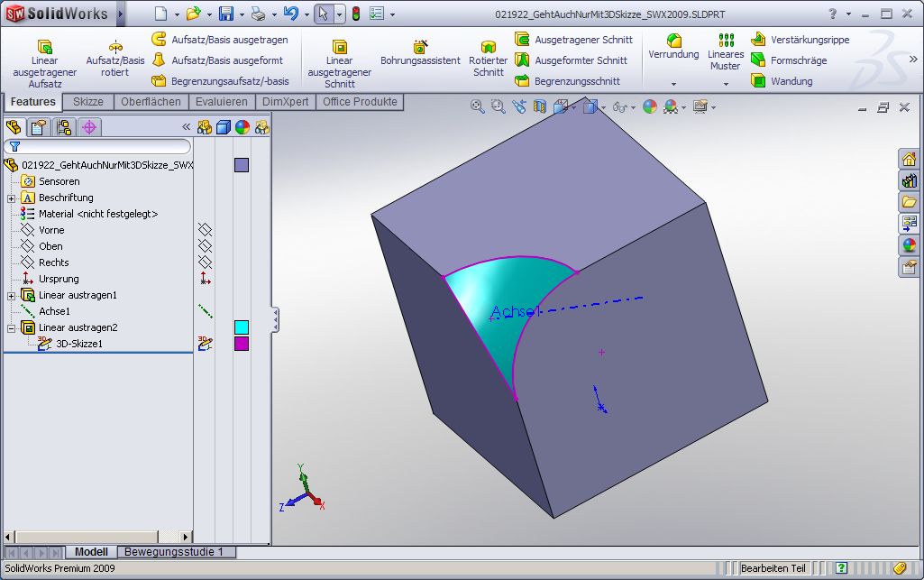Choose Ausgeformter Schnitt tool
The width and height of the screenshot is (924, 580).
point(571,60)
